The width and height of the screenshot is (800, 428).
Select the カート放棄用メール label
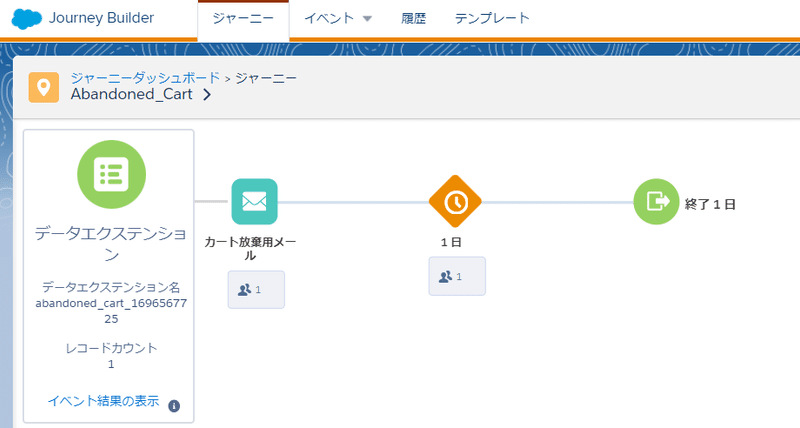point(250,248)
